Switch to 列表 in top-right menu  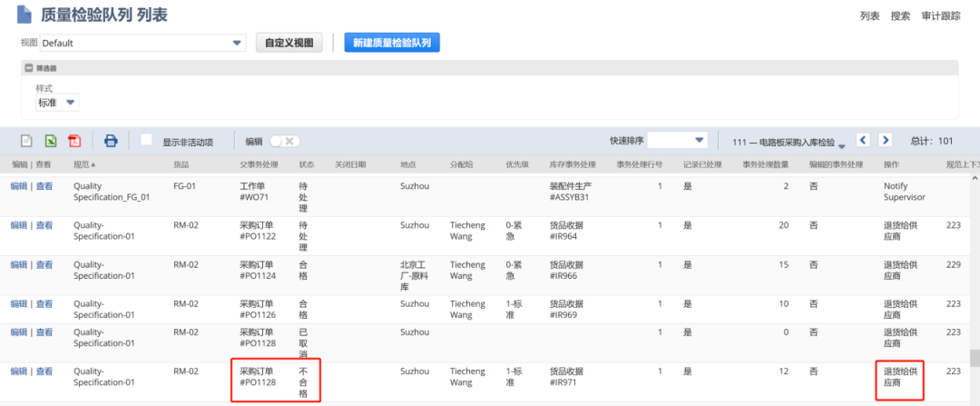click(x=869, y=16)
